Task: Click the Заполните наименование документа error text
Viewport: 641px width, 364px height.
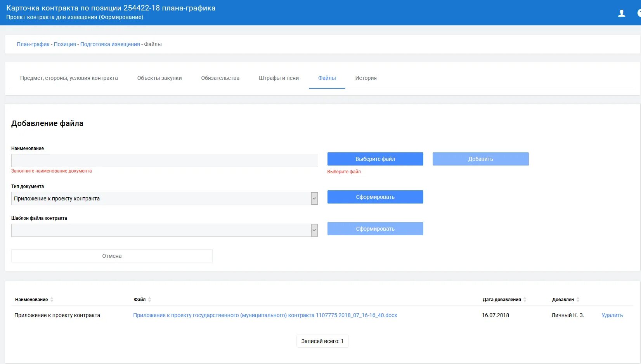Action: pos(52,171)
